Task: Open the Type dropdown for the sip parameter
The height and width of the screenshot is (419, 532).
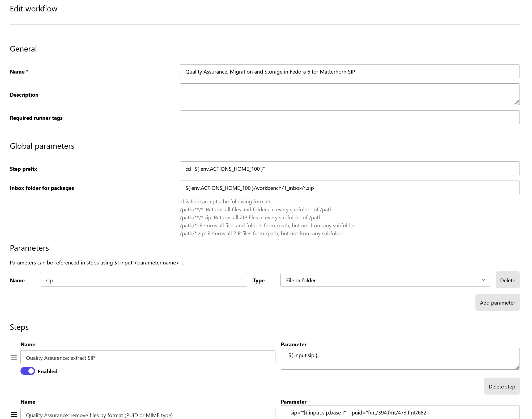Action: pos(385,280)
